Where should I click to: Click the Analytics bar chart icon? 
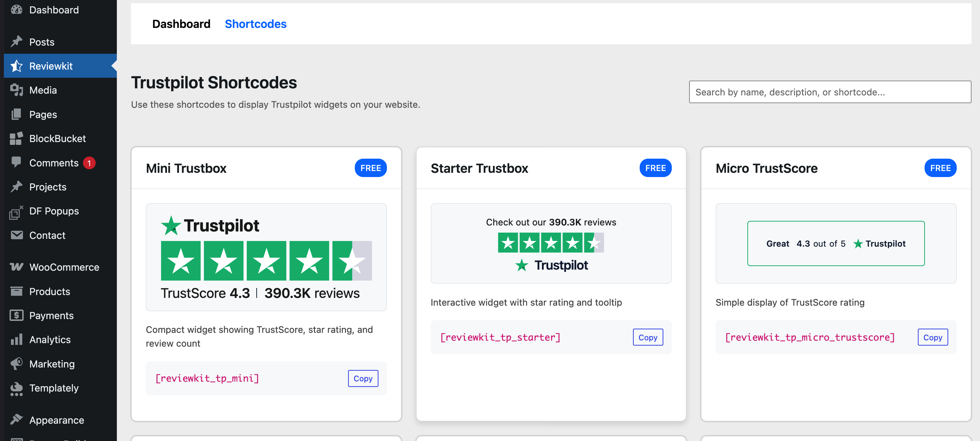[16, 339]
